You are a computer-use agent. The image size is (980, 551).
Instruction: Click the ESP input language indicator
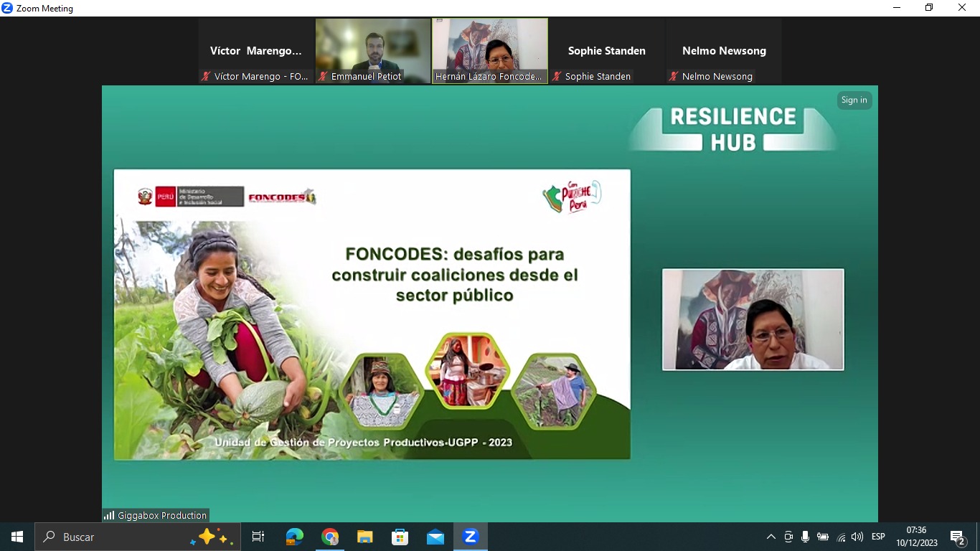[878, 537]
